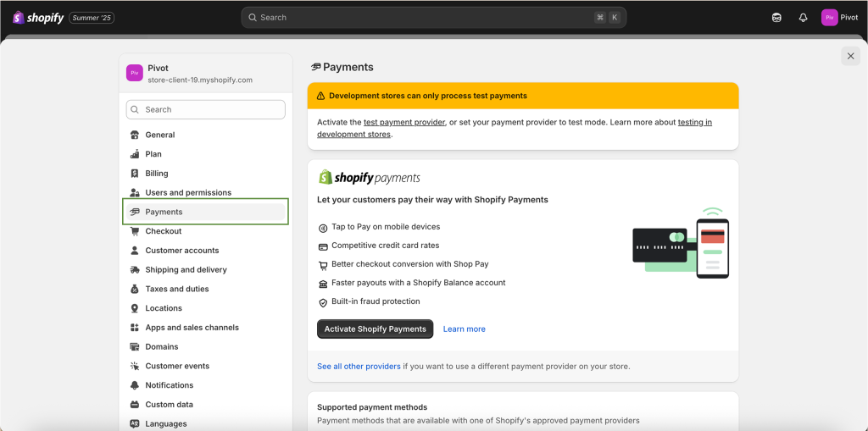Click the warning triangle in yellow banner
The width and height of the screenshot is (868, 431).
pyautogui.click(x=320, y=96)
